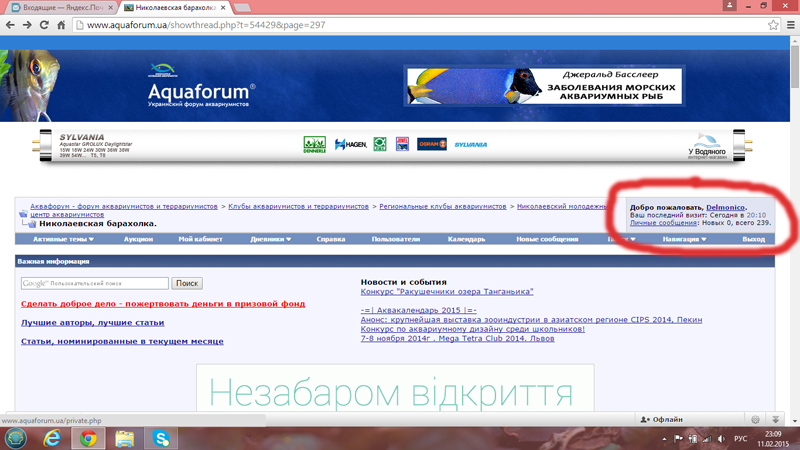Screen dimensions: 800x450
Task: Launch Internet Explorer from taskbar
Action: click(52, 438)
